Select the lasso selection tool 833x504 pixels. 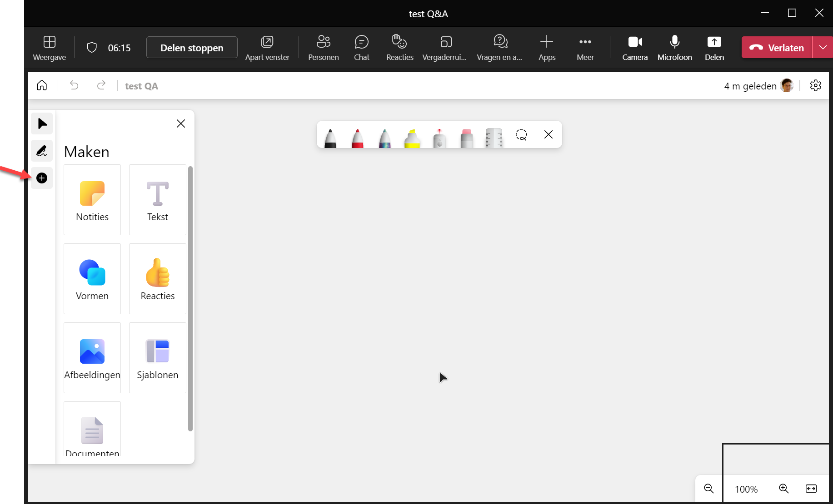[521, 134]
